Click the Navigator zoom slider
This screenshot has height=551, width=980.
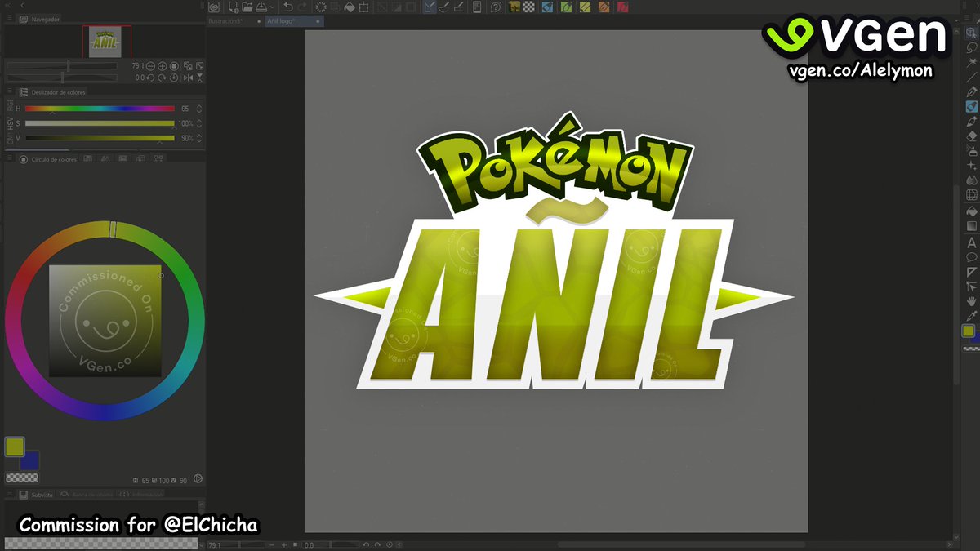tap(62, 66)
